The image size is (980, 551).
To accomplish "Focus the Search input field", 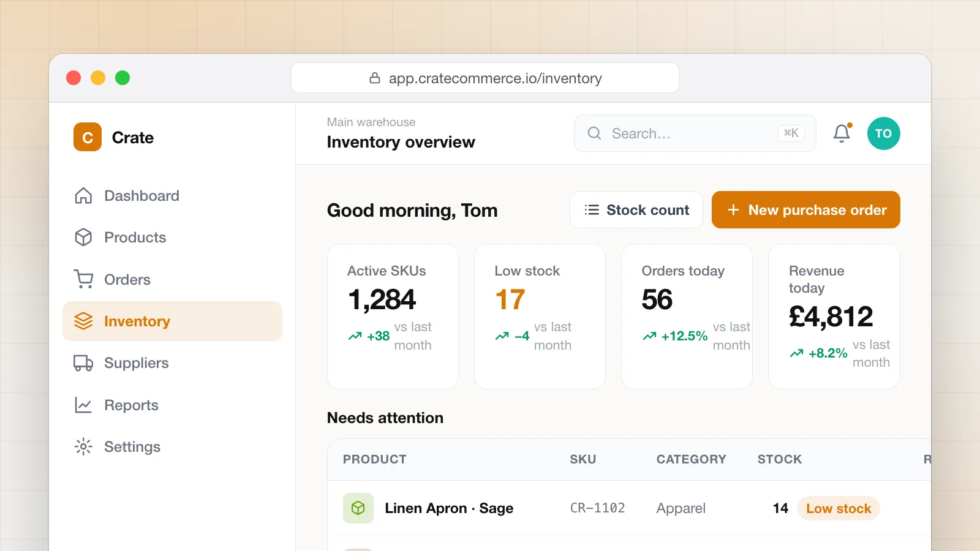I will 695,133.
